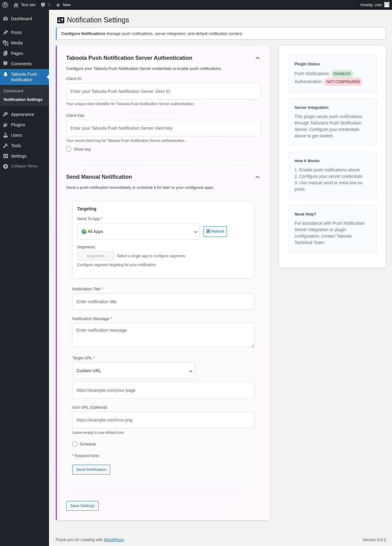Click the Need Help? card heading
Viewport: 392px width, 546px height.
(x=305, y=214)
